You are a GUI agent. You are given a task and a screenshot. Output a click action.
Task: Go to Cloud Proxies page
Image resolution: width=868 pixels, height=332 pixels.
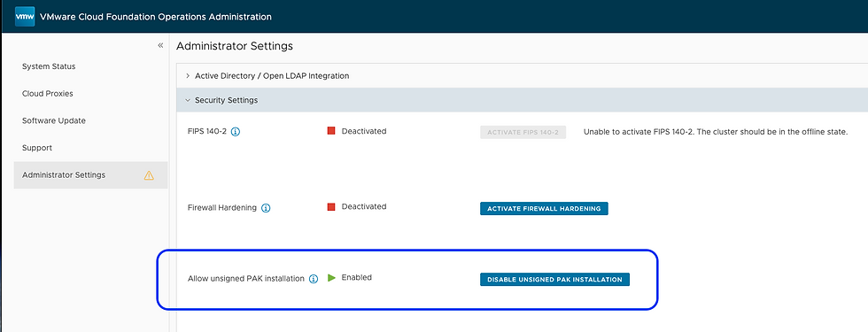coord(48,94)
